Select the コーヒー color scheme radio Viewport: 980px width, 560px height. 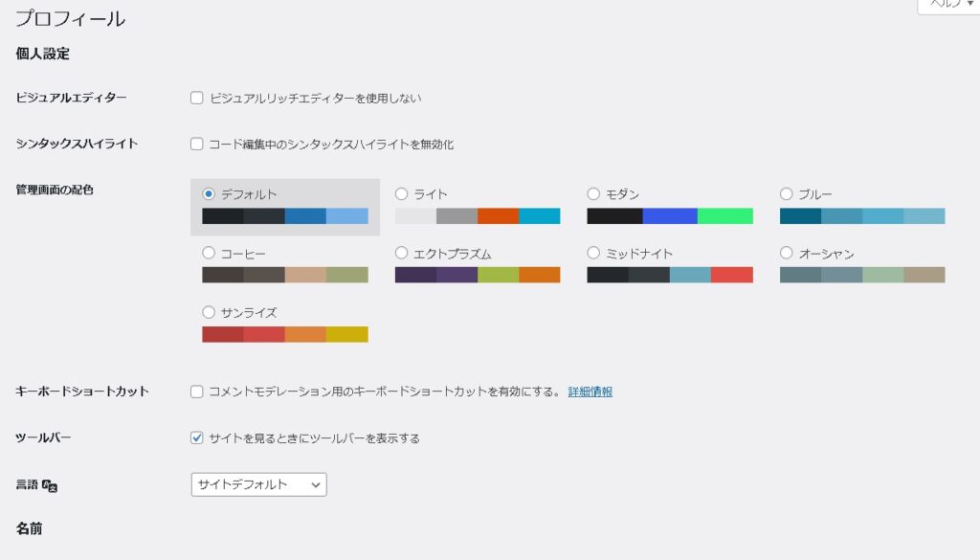(209, 254)
